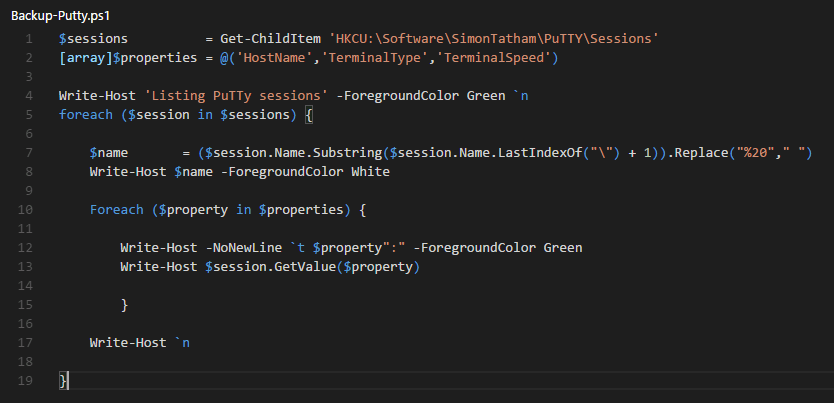834x403 pixels.
Task: Click closing brace on line 15
Action: 124,305
